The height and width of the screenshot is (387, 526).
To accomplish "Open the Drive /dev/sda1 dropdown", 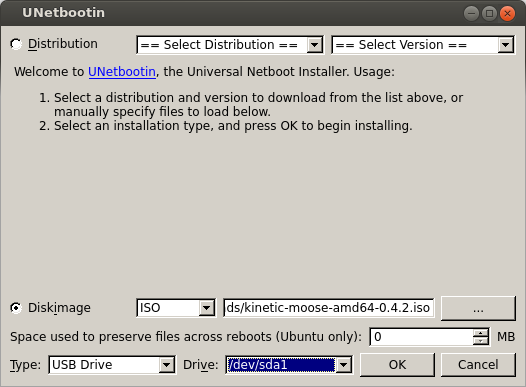I will [x=289, y=365].
